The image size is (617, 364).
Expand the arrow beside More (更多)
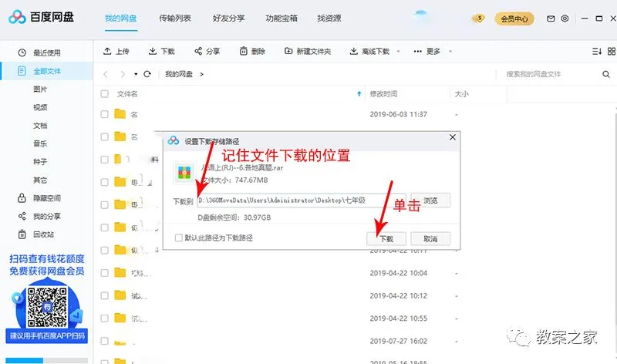click(450, 51)
